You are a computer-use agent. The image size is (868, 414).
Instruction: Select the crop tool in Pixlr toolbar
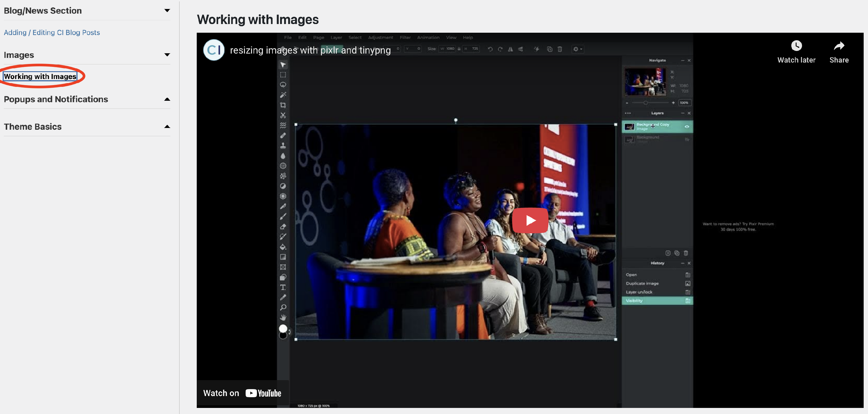283,105
